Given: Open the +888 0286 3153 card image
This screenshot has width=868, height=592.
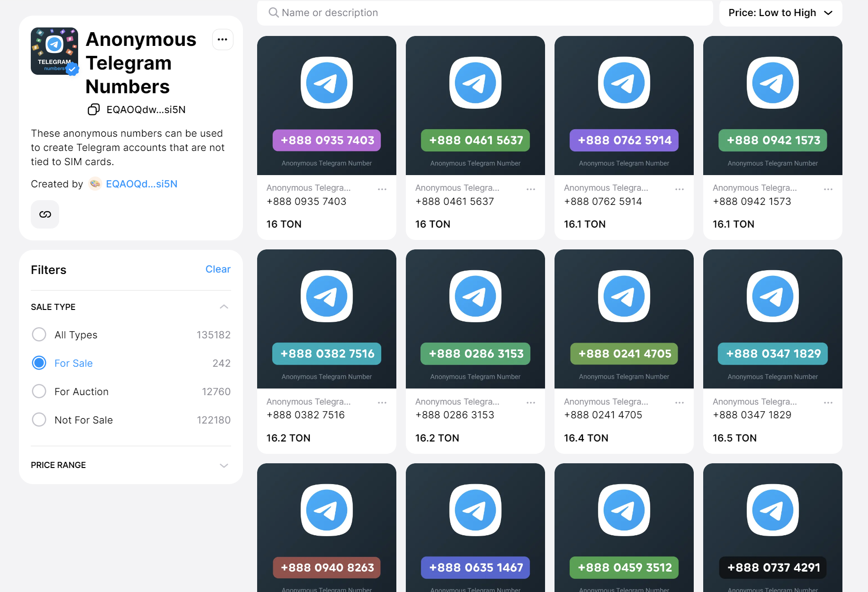Looking at the screenshot, I should tap(475, 319).
